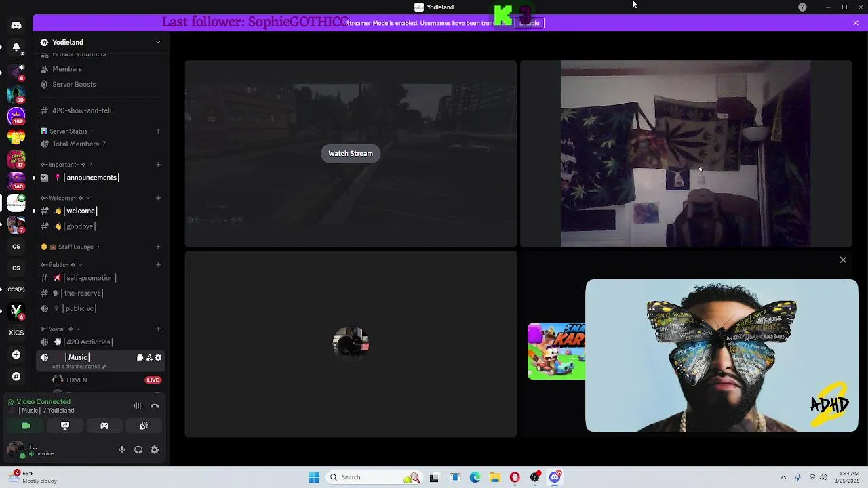
Task: Open Discord help question mark icon
Action: tap(802, 7)
